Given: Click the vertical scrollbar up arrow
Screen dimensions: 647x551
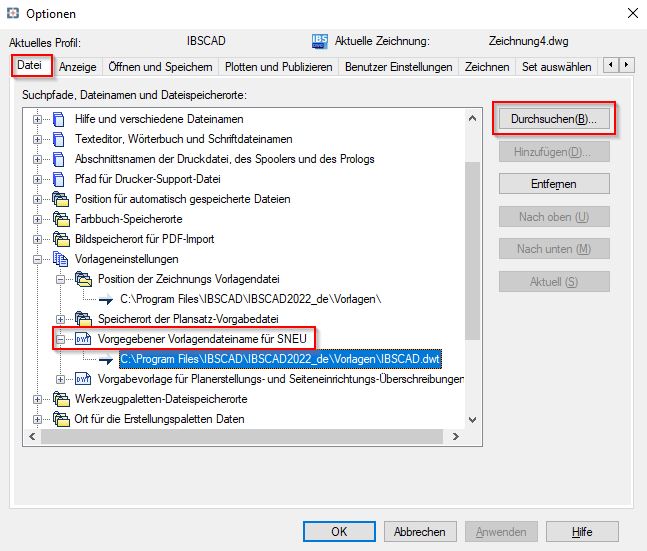Looking at the screenshot, I should tap(472, 118).
